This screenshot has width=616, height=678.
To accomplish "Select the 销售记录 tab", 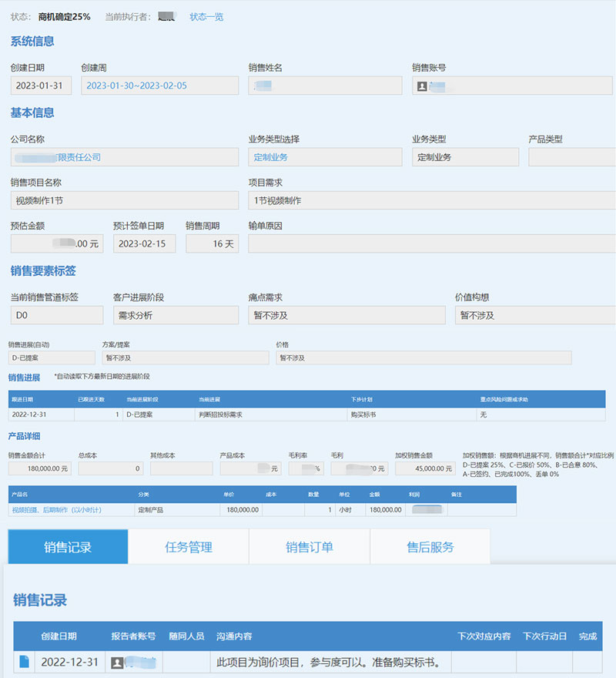I will click(x=68, y=547).
